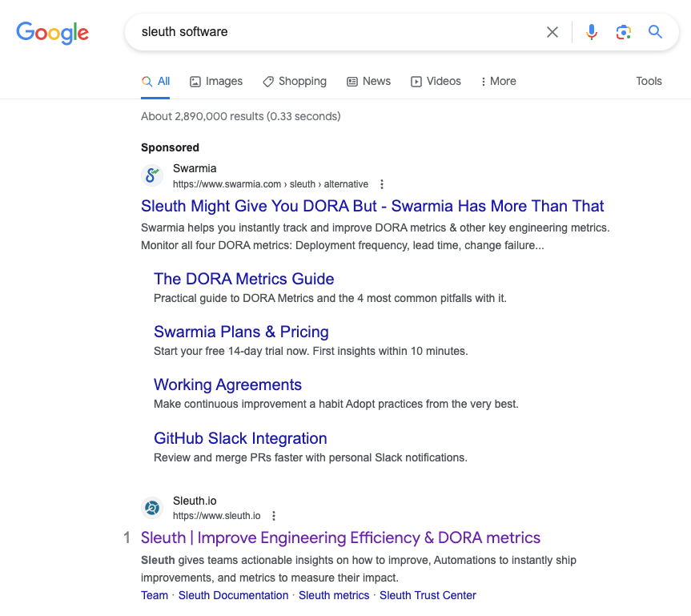Expand the More search filters menu
Image resolution: width=691 pixels, height=616 pixels.
(x=497, y=81)
